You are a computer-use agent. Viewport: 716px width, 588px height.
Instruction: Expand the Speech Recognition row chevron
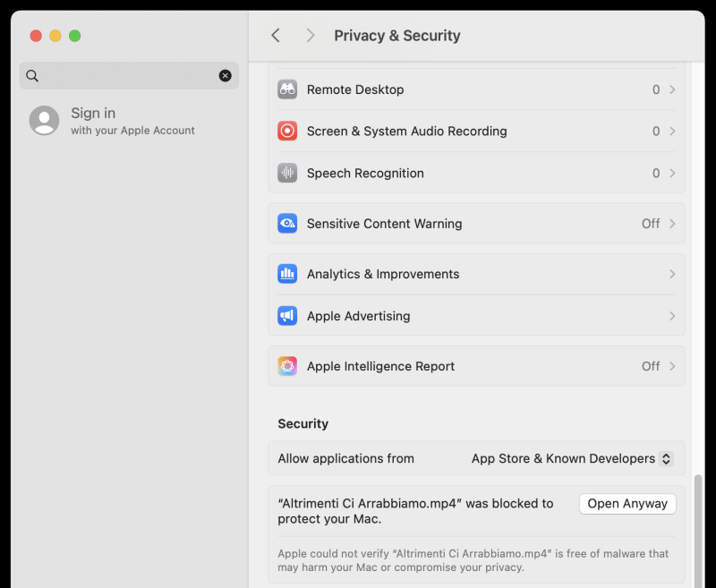[x=672, y=174]
